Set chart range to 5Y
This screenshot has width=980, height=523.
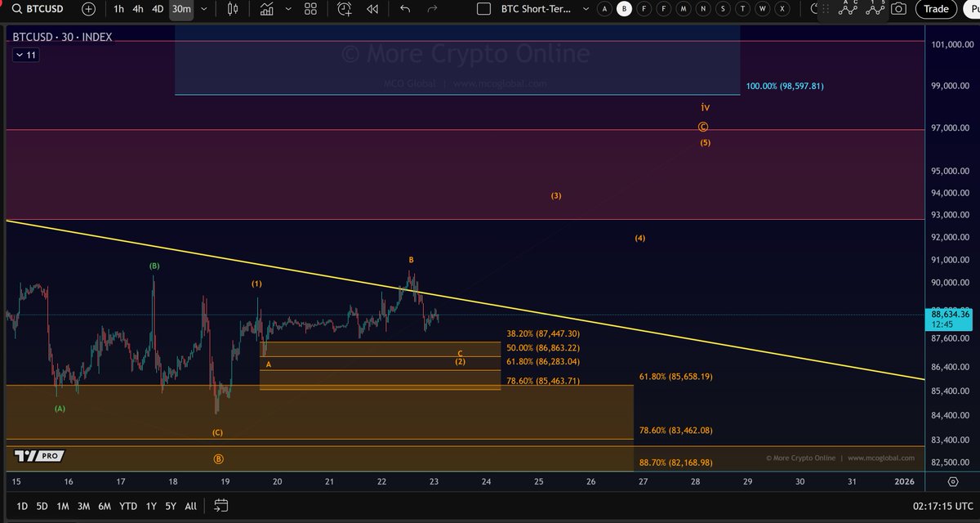[170, 506]
